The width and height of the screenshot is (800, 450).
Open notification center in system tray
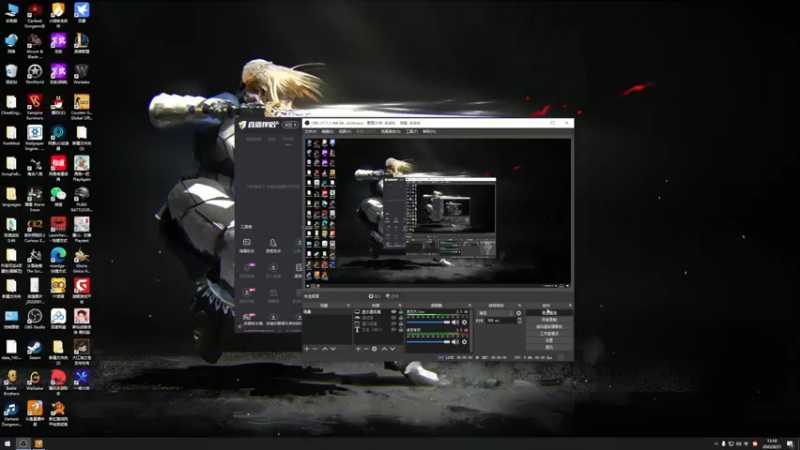[790, 444]
